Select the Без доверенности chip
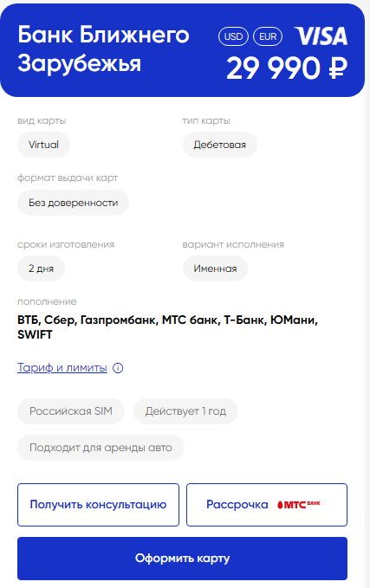 tap(73, 203)
